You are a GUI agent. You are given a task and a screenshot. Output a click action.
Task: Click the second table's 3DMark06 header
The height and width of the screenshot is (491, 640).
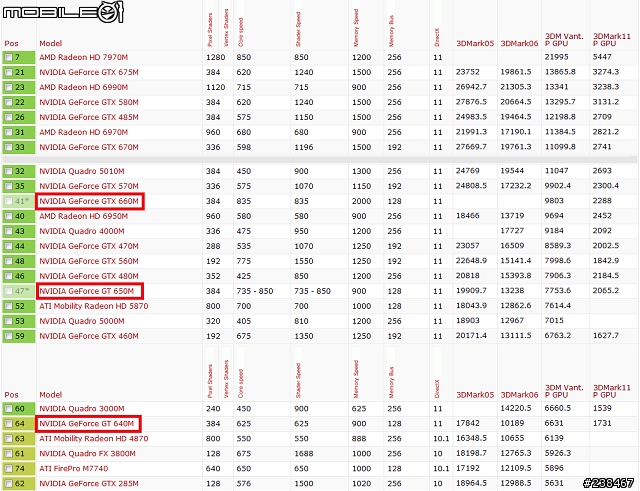point(519,395)
